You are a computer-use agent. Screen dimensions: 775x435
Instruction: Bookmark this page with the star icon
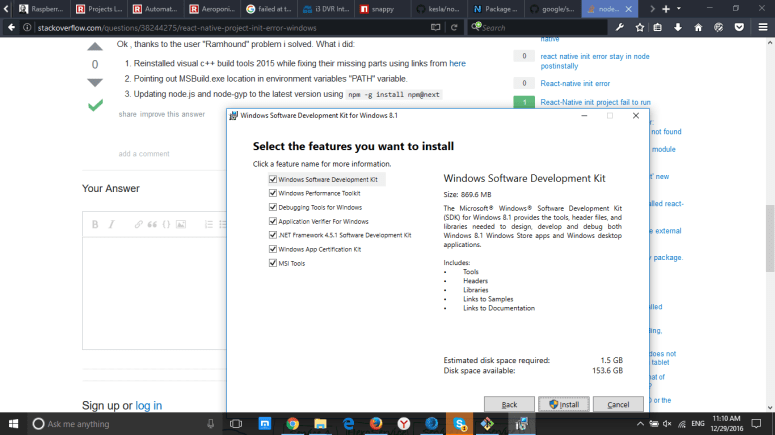click(x=640, y=27)
